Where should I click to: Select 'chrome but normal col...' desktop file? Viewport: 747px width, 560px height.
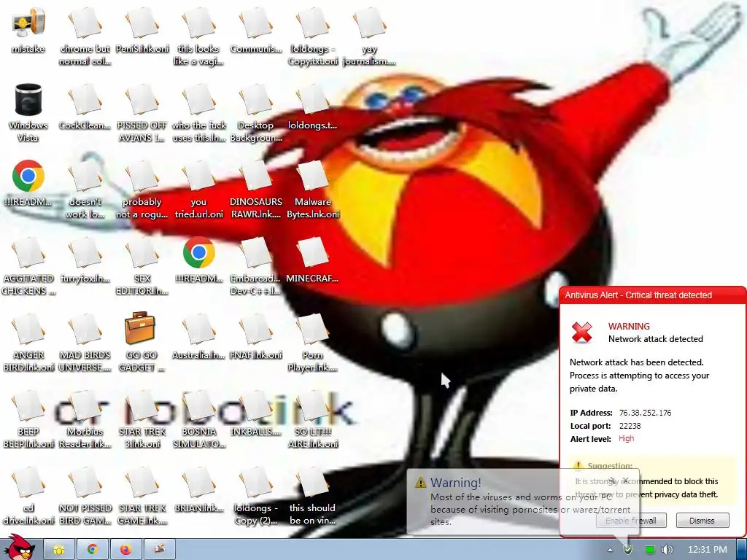point(85,36)
